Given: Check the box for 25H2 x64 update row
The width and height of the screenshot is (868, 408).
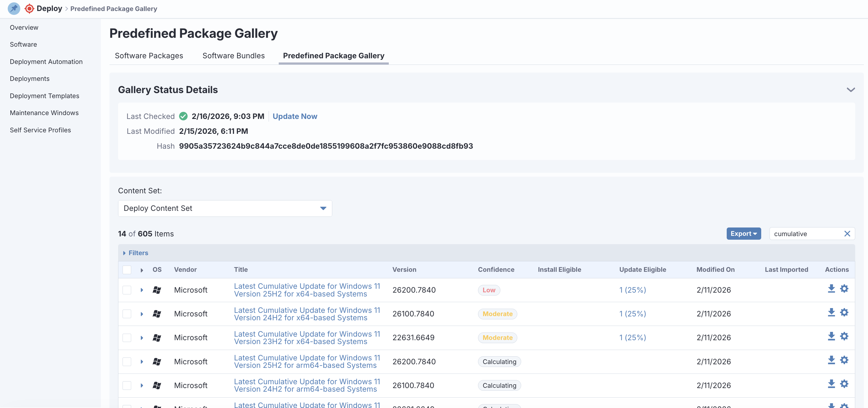Looking at the screenshot, I should point(127,290).
